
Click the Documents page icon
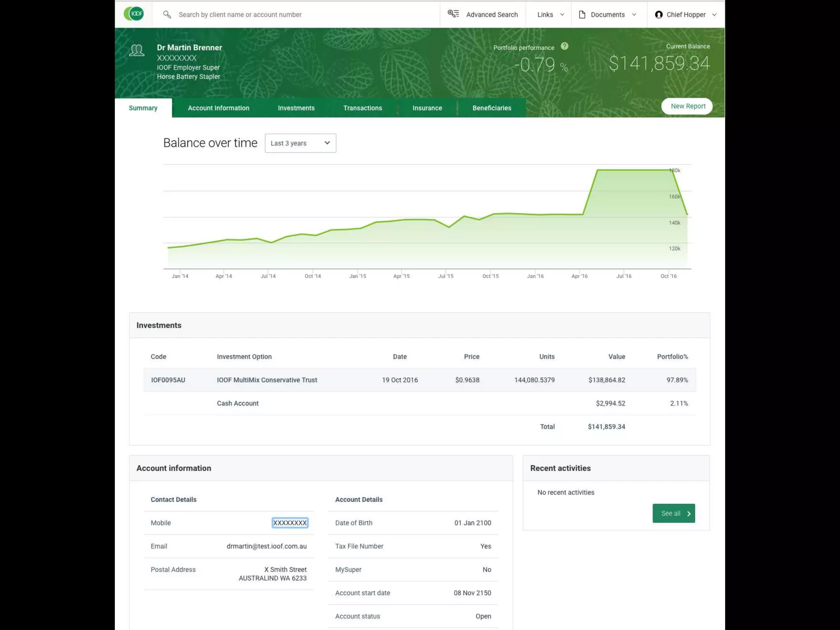pos(582,15)
